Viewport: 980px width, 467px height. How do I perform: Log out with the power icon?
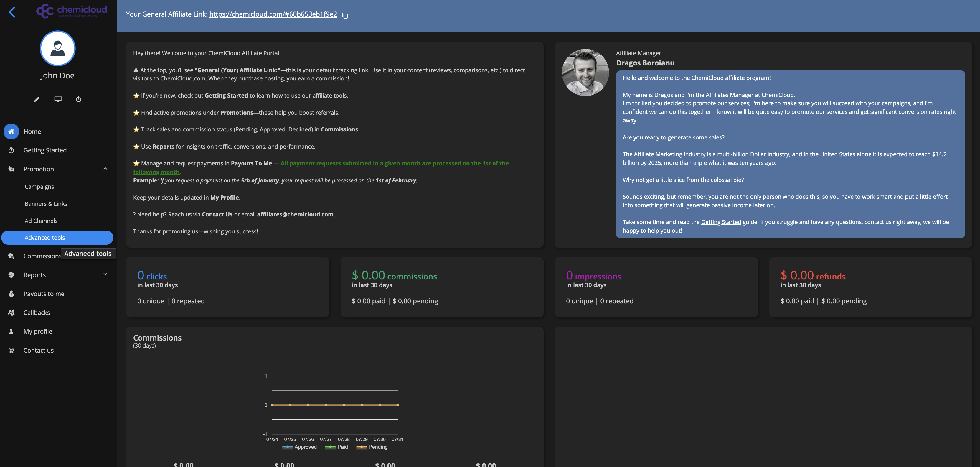click(x=78, y=99)
